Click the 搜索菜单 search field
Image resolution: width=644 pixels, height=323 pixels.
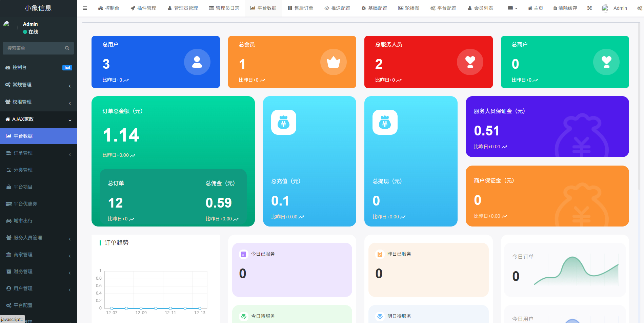(x=34, y=48)
